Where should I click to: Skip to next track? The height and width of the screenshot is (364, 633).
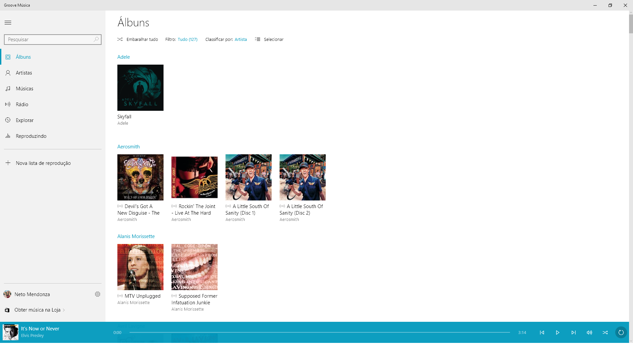click(x=573, y=332)
